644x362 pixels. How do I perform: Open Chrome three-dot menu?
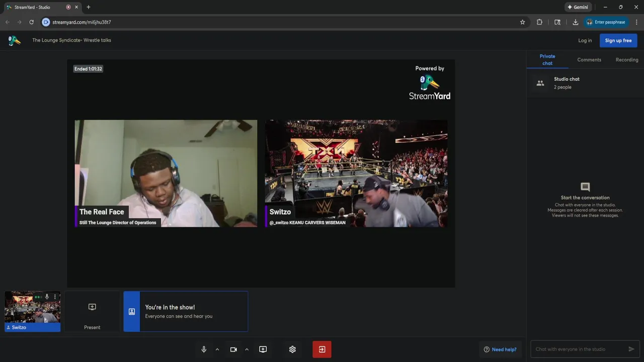636,22
